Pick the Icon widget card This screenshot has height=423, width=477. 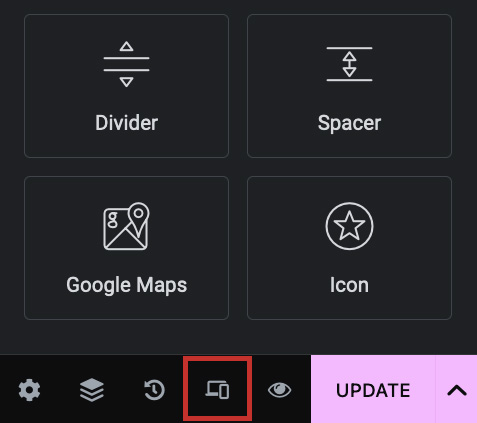(349, 248)
